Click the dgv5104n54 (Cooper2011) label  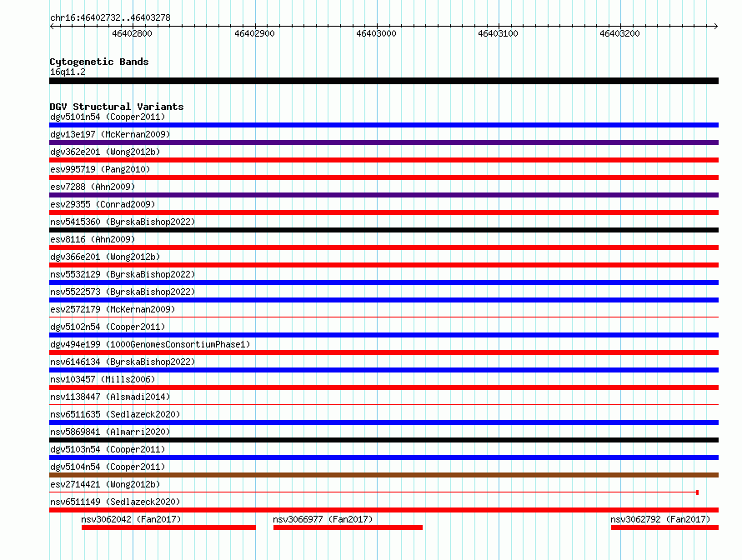point(108,467)
